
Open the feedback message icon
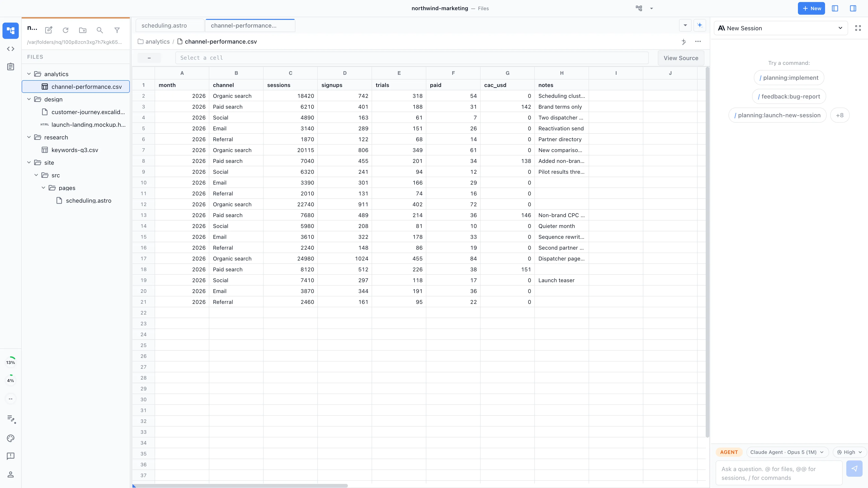tap(10, 456)
